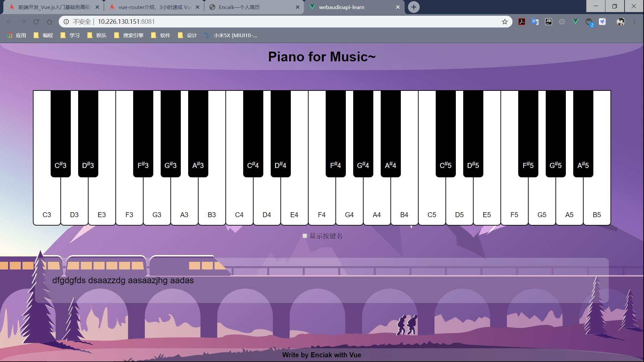644x362 pixels.
Task: Play the A3 white key
Action: click(x=184, y=201)
